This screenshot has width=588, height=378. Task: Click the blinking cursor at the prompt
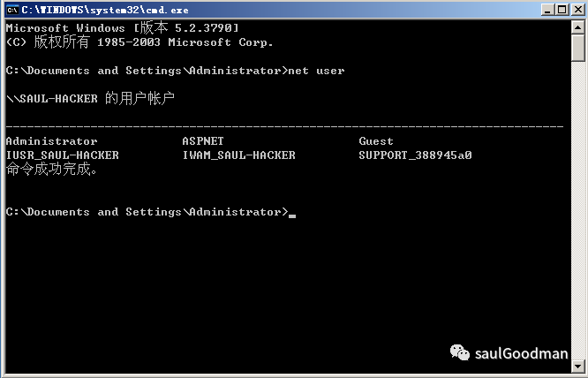pyautogui.click(x=292, y=214)
